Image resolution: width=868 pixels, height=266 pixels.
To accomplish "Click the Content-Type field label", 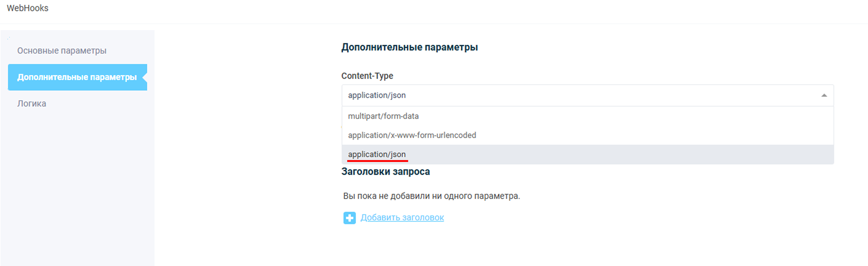I will [x=367, y=76].
